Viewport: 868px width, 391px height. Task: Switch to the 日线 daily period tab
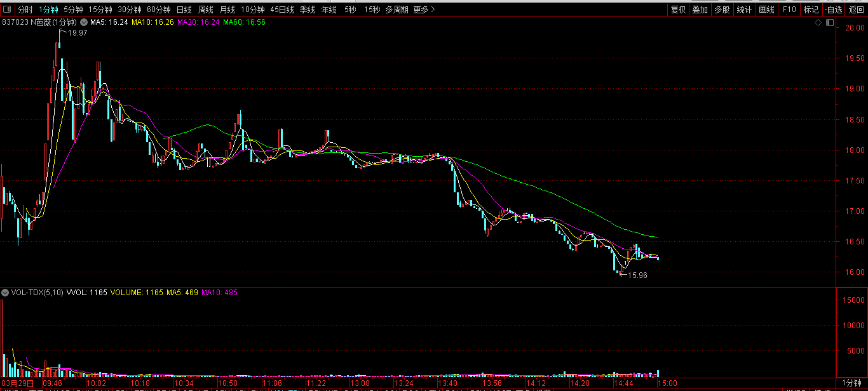tap(184, 10)
